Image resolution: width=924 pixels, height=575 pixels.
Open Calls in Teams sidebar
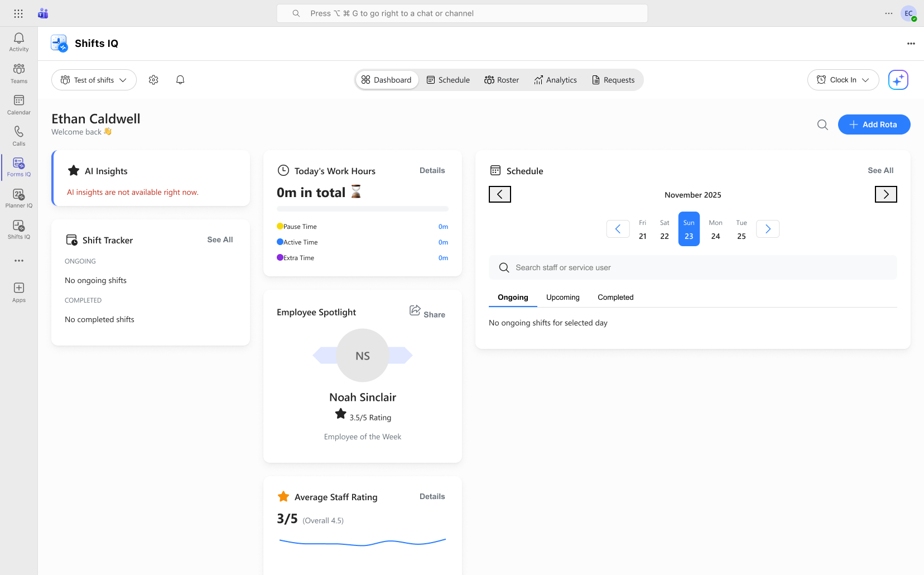(x=18, y=136)
